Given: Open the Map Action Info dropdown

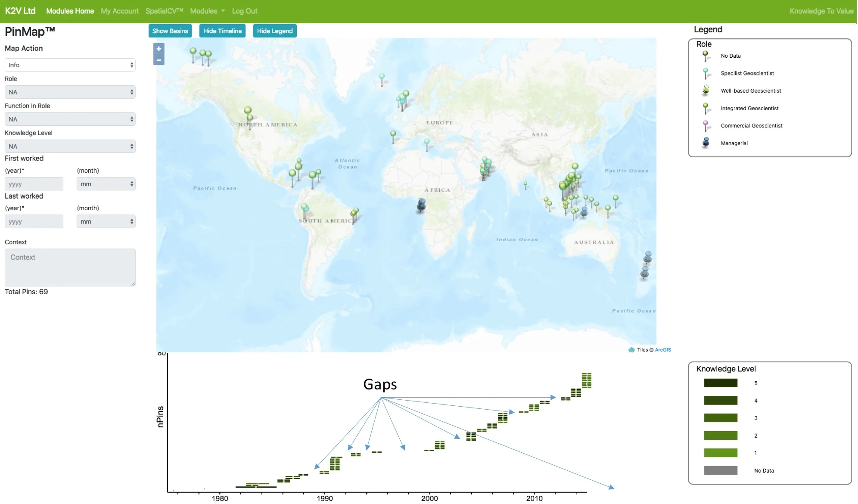Looking at the screenshot, I should 70,65.
